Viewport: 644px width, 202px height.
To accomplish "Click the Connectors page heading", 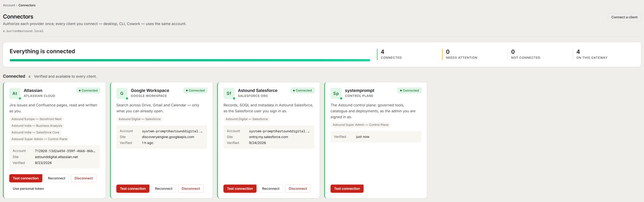I will [18, 16].
